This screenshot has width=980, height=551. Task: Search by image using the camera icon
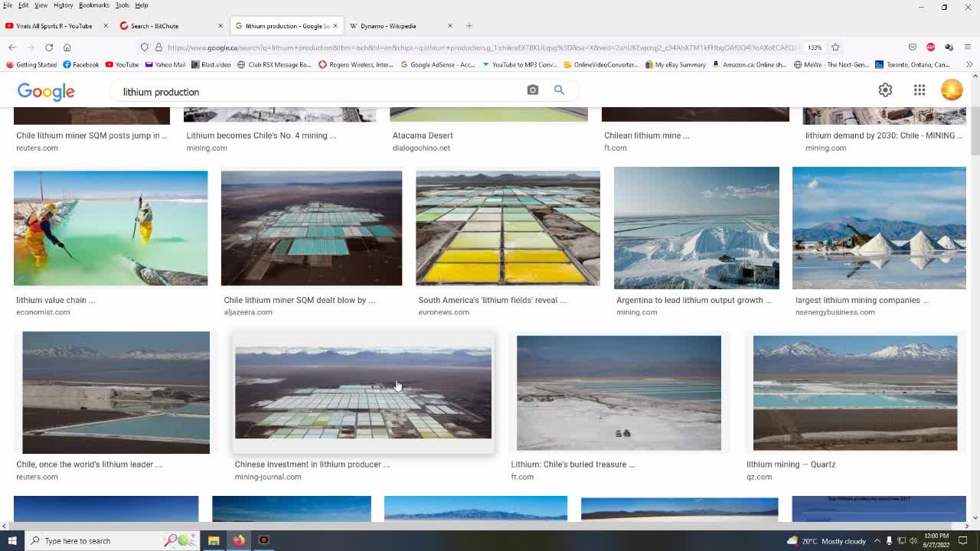point(533,90)
